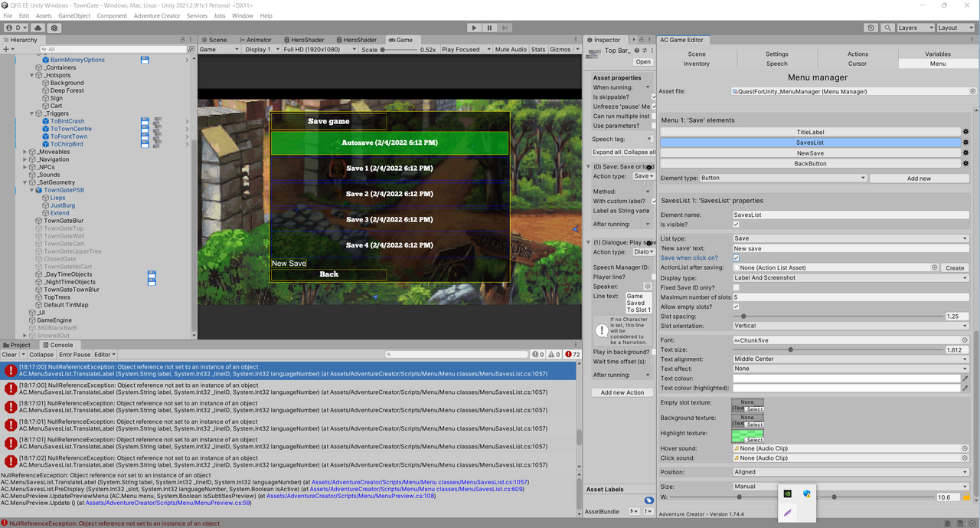Toggle the Console error count filter
The image size is (980, 528).
coord(572,355)
